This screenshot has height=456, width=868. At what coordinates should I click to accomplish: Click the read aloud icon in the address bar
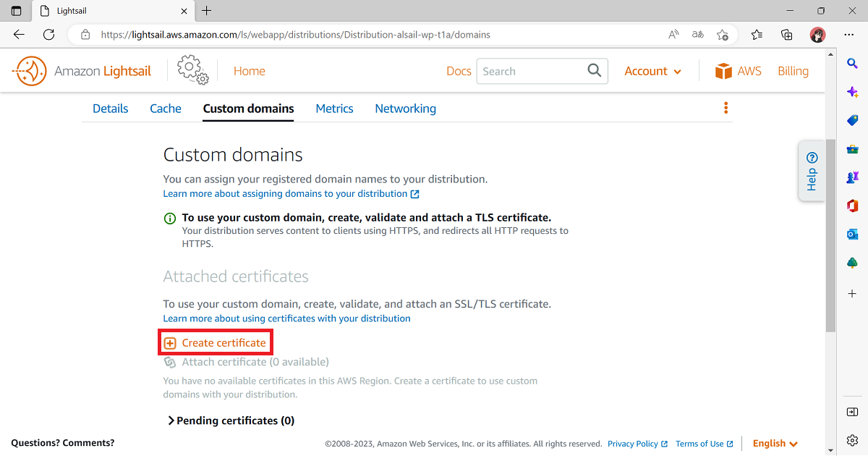673,34
